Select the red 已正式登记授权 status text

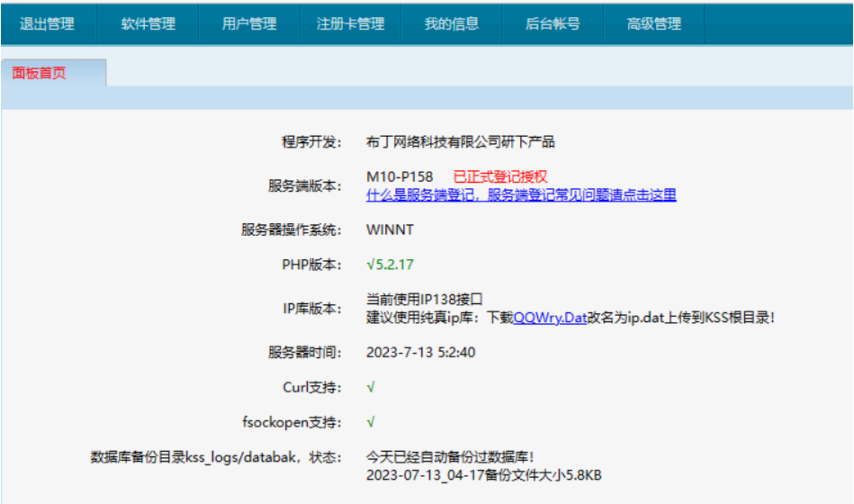[500, 176]
